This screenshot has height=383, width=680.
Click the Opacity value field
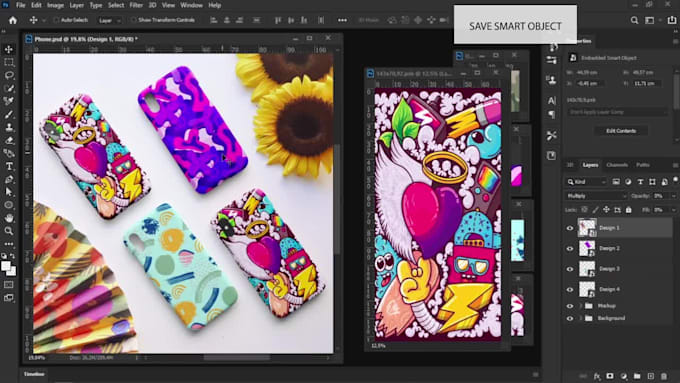(x=660, y=196)
